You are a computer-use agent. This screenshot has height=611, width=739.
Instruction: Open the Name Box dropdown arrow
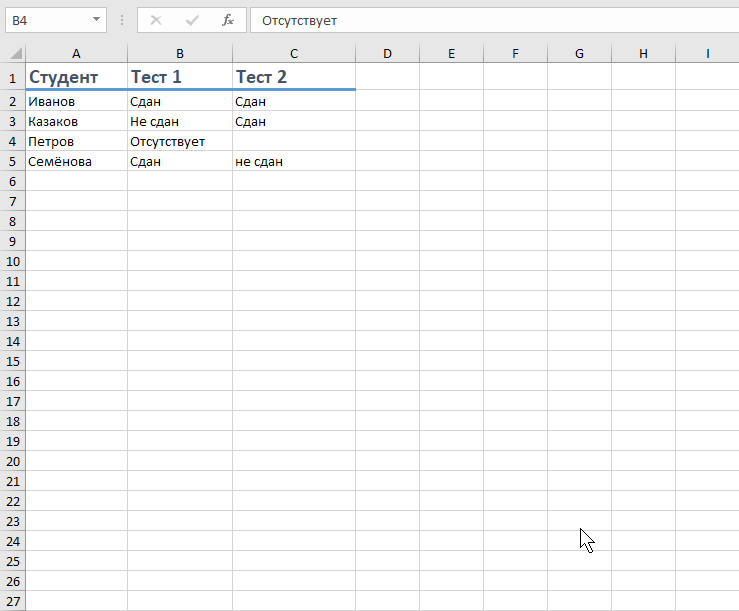tap(96, 20)
